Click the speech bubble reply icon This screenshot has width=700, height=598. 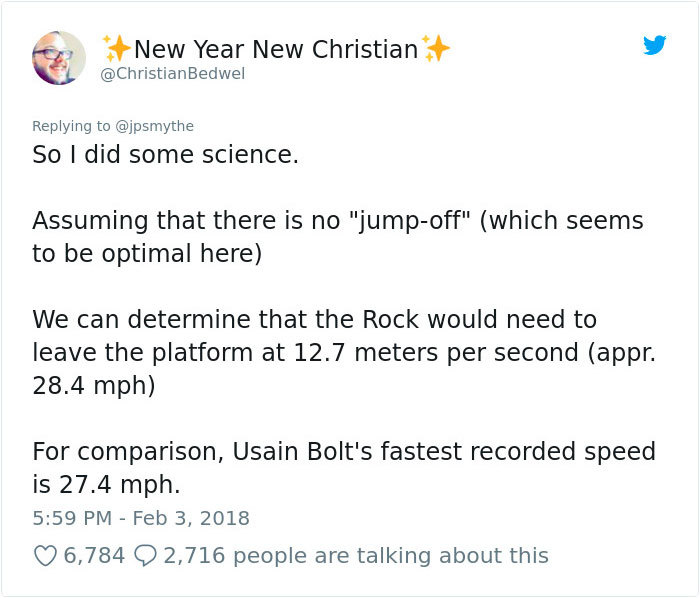pyautogui.click(x=145, y=556)
